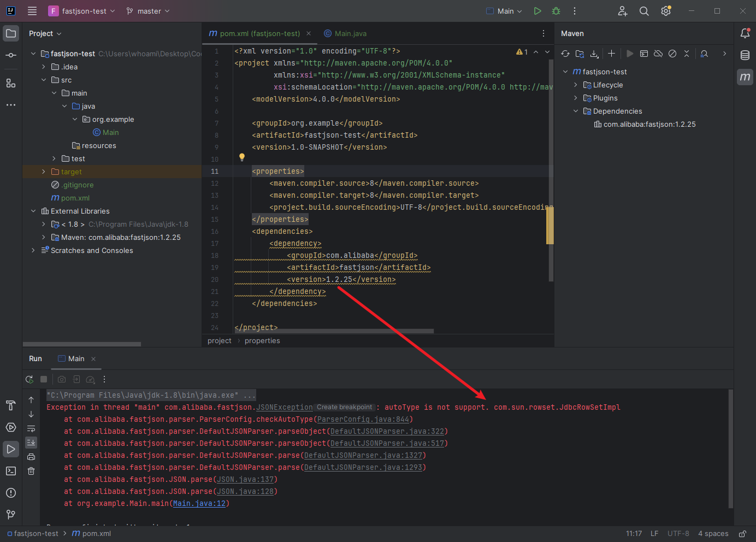Open Main run configuration dropdown
Image resolution: width=756 pixels, height=542 pixels.
tap(504, 11)
